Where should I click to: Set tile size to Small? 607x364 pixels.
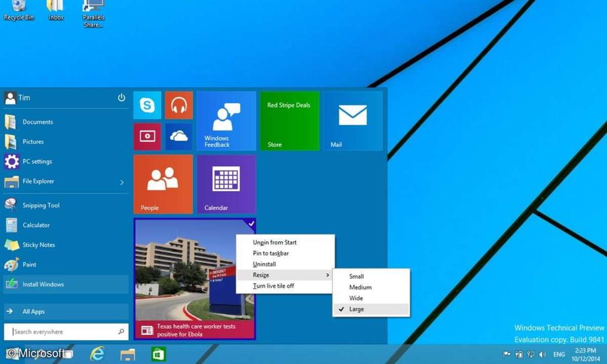(371, 277)
